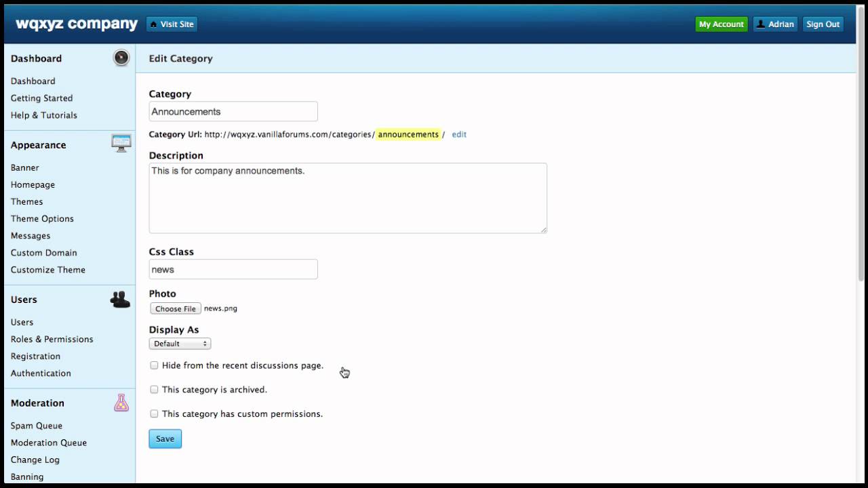This screenshot has width=868, height=488.
Task: Click the Visit Site button
Action: pyautogui.click(x=172, y=24)
